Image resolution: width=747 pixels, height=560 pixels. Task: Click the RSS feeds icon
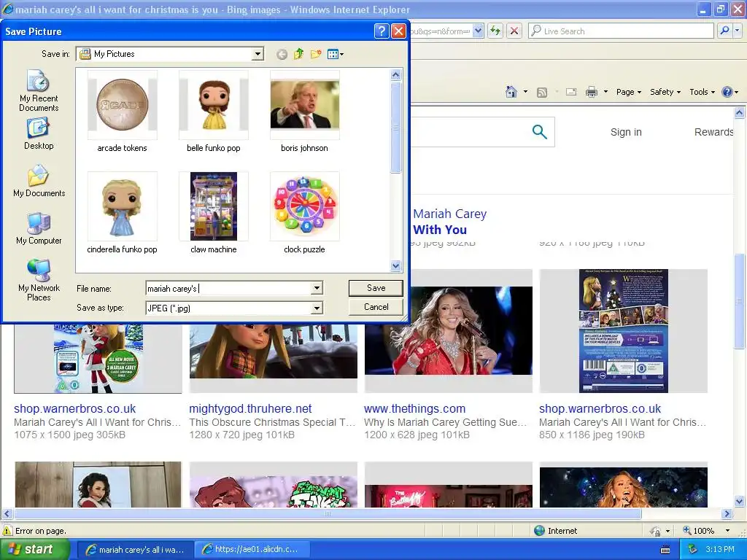pos(542,93)
